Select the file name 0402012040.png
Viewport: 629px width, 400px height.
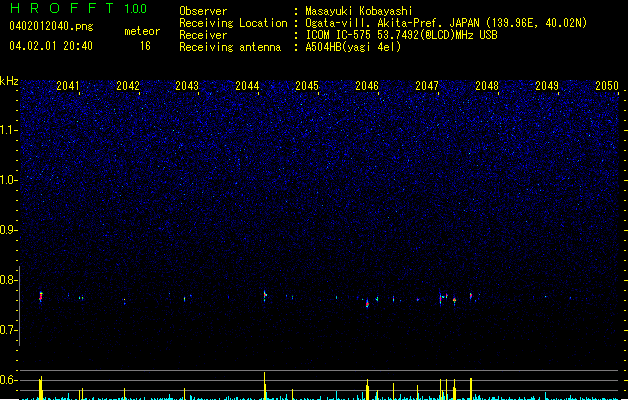[51, 26]
